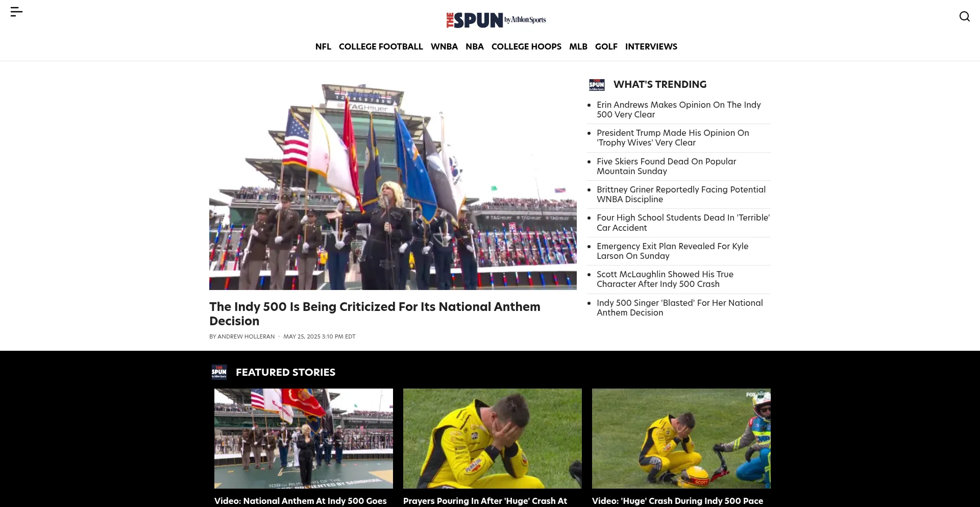The image size is (980, 507).
Task: Read Erin Andrews Indy 500 opinion story
Action: click(678, 110)
